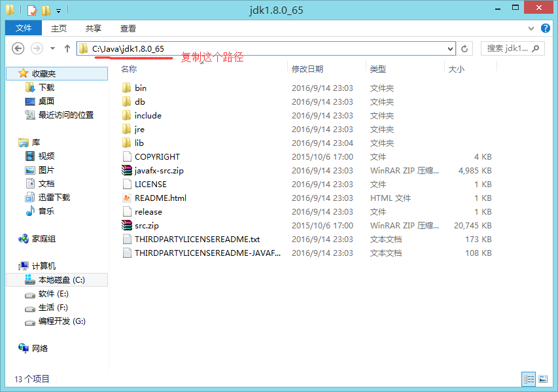The width and height of the screenshot is (558, 392).
Task: Select the jre folder icon
Action: (127, 129)
